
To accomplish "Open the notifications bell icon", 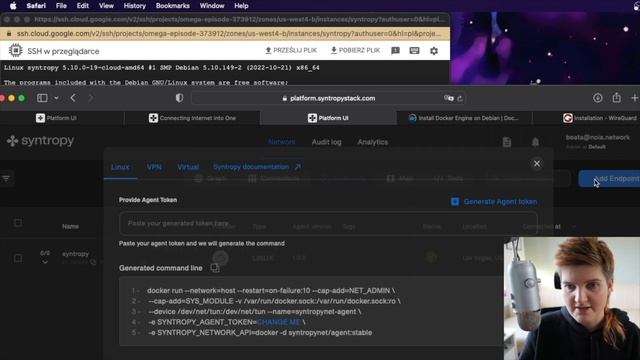I will [x=535, y=142].
